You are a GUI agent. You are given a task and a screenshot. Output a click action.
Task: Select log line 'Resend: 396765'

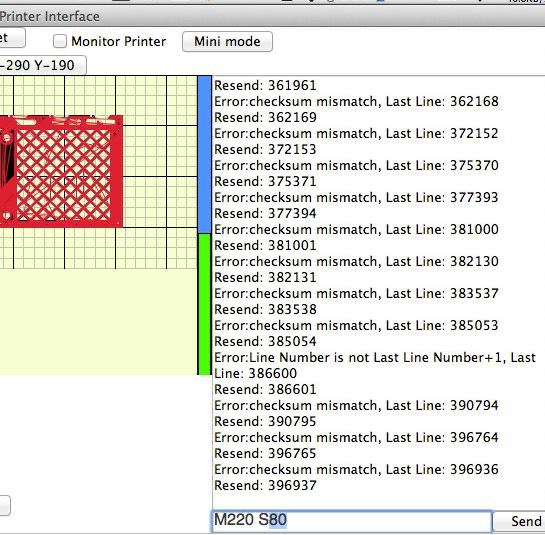[x=265, y=453]
